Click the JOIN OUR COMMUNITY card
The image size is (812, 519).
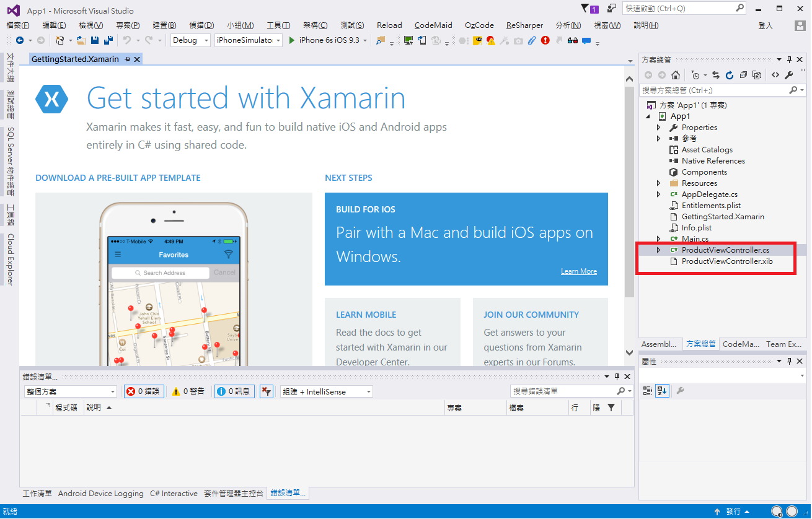point(541,332)
